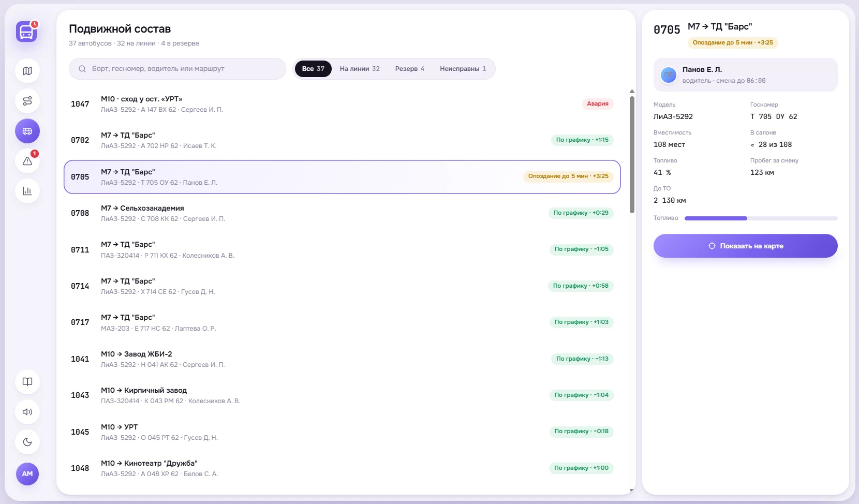Select the fleet bus icon in sidebar
Viewport: 859px width, 504px height.
(x=27, y=131)
